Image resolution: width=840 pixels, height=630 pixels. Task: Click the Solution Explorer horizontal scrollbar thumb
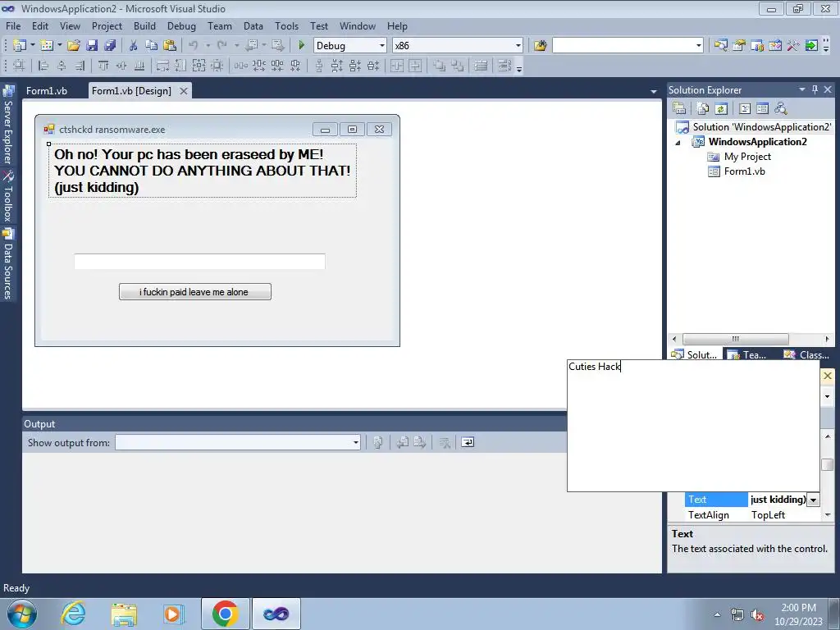[x=736, y=339]
